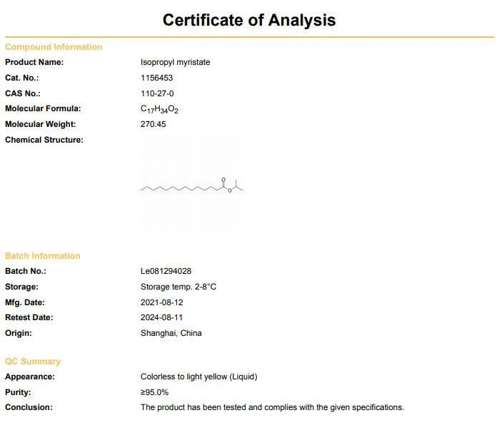This screenshot has height=425, width=504.
Task: Click the conclusion statement text
Action: pyautogui.click(x=272, y=407)
